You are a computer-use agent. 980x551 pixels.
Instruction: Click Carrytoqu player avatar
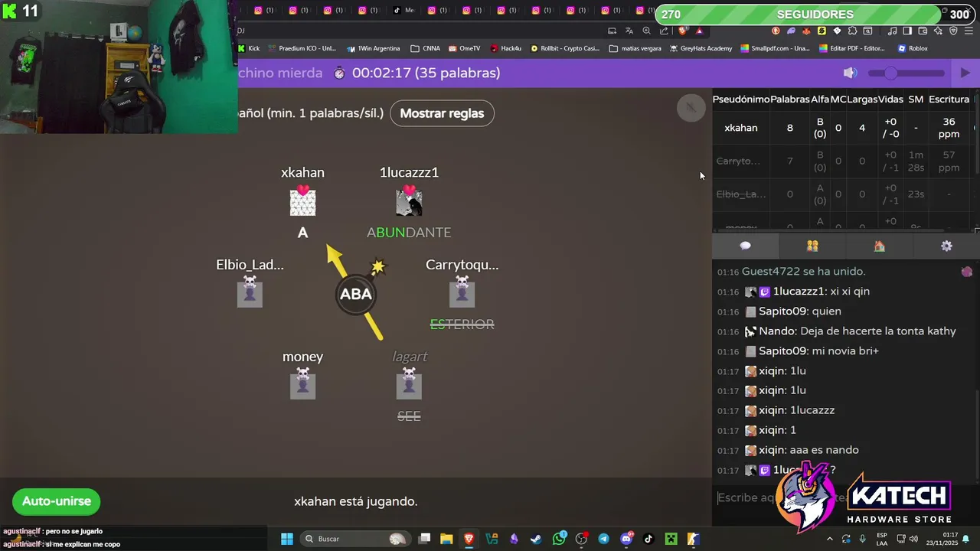click(x=462, y=294)
